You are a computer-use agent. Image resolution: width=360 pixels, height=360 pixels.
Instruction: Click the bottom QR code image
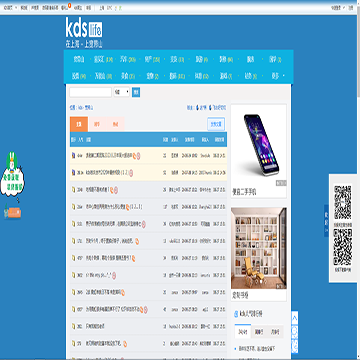(x=343, y=247)
